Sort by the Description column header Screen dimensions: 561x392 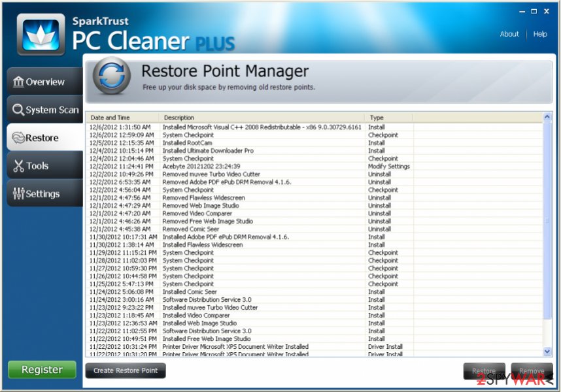(x=262, y=118)
